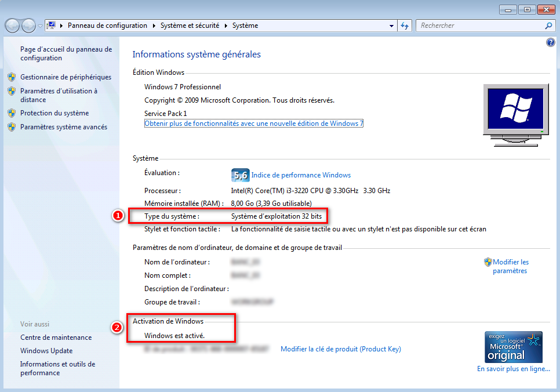The height and width of the screenshot is (392, 560).
Task: Select Panneau de configuration breadcrumb
Action: (107, 26)
